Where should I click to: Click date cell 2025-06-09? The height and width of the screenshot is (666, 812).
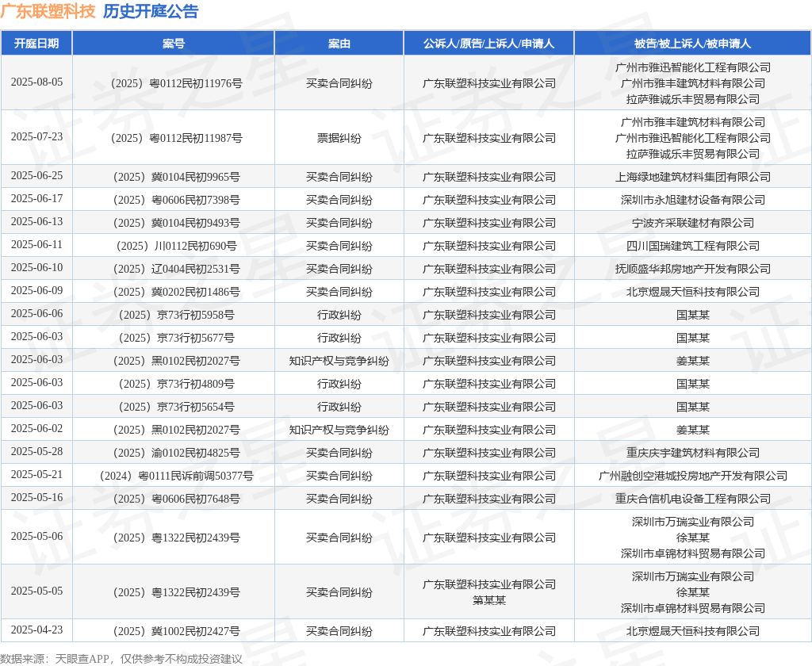(x=36, y=290)
